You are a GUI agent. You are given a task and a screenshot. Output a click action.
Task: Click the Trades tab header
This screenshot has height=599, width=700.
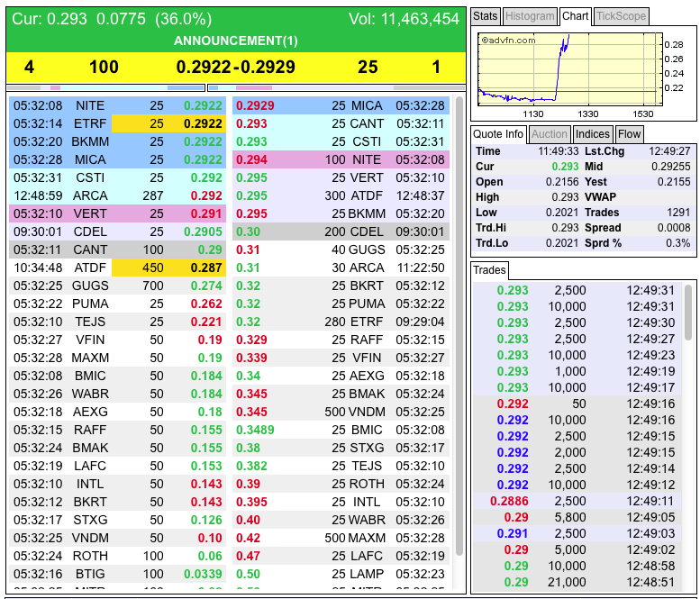[490, 270]
